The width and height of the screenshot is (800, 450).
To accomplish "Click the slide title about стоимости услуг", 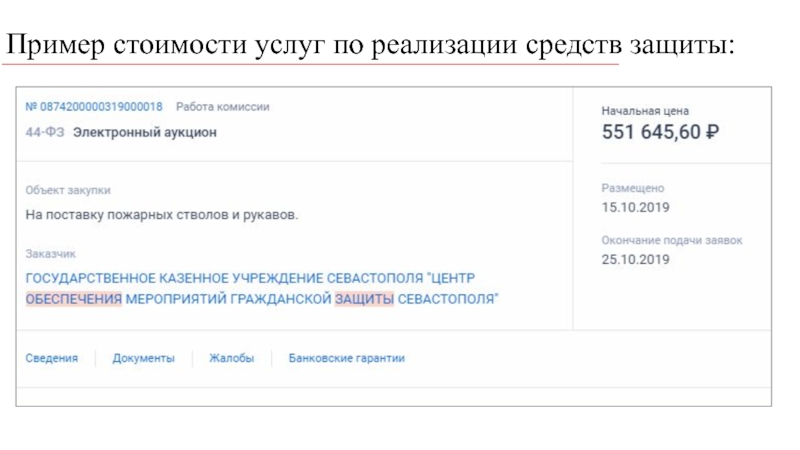I will click(x=370, y=46).
